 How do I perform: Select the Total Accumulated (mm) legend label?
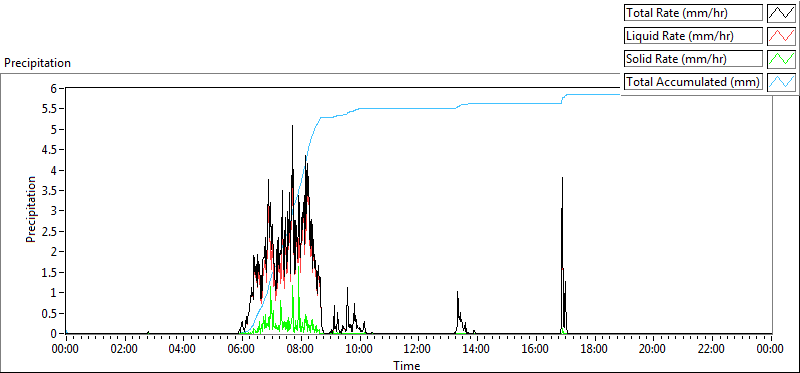coord(693,82)
